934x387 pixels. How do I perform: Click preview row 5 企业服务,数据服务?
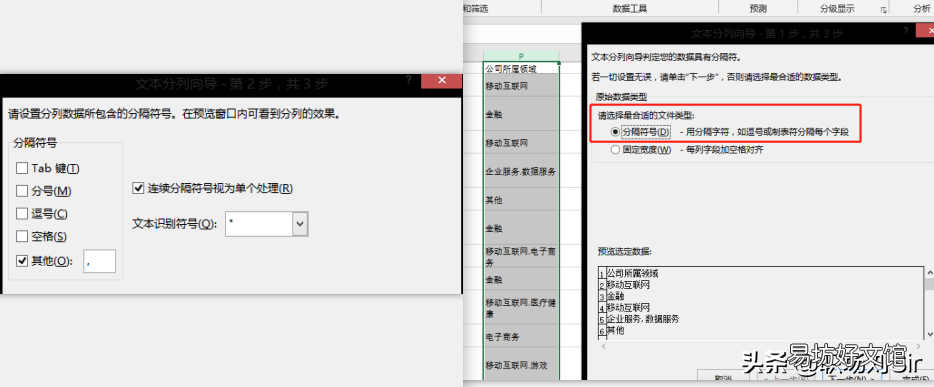(x=643, y=319)
